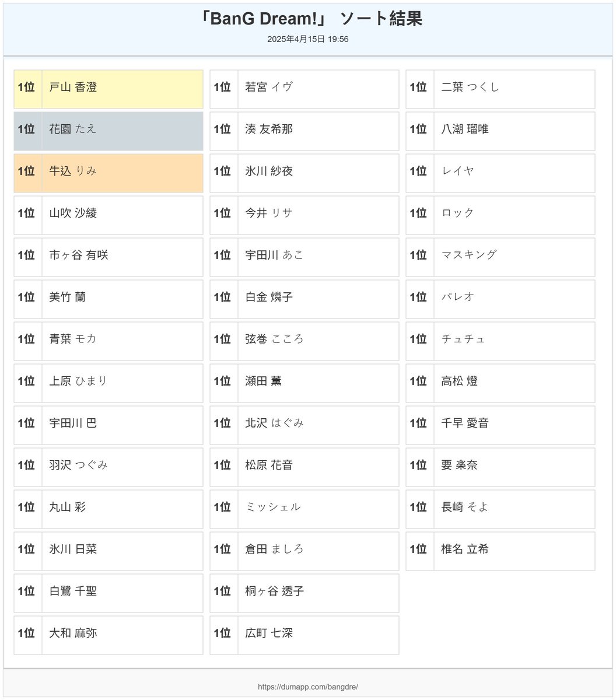
Task: Click the 氷川 紗夜 row
Action: [x=304, y=173]
